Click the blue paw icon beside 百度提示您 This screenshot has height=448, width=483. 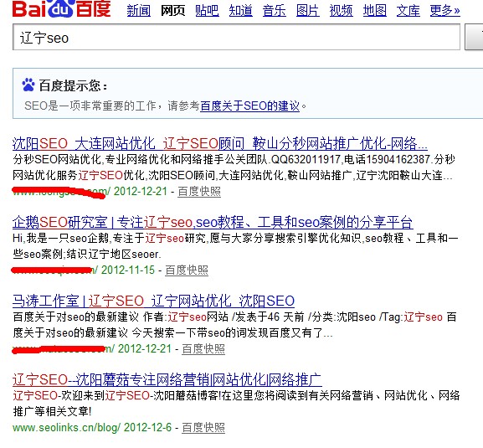click(x=28, y=85)
